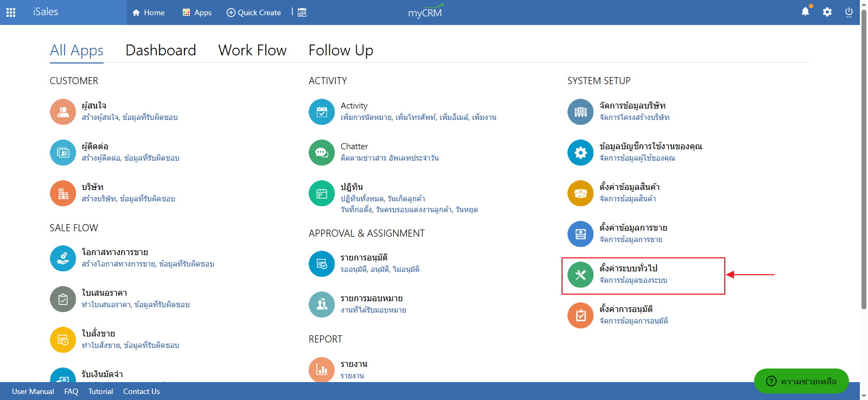The image size is (868, 400).
Task: Click the Activity app icon
Action: coord(322,112)
